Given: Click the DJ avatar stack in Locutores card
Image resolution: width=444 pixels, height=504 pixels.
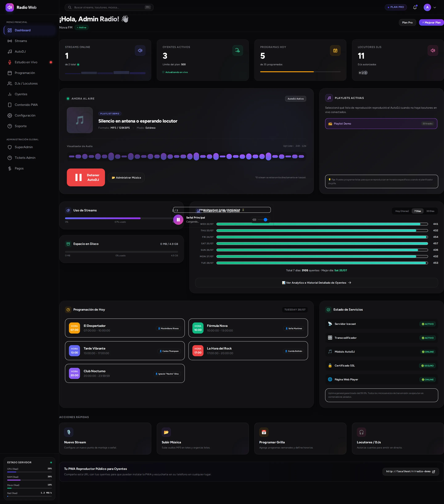Looking at the screenshot, I should 363,73.
